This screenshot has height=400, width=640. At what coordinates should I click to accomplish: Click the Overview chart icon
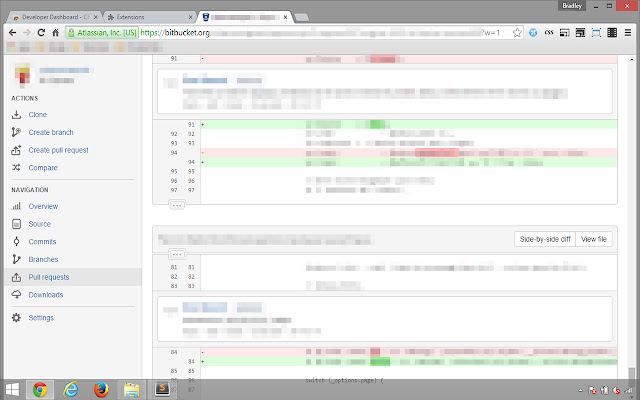pyautogui.click(x=16, y=206)
